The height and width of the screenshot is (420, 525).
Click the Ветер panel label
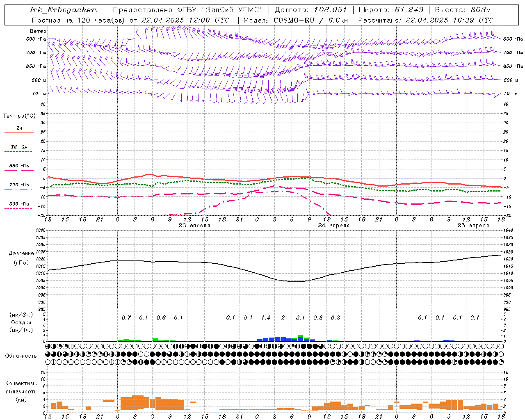(38, 31)
